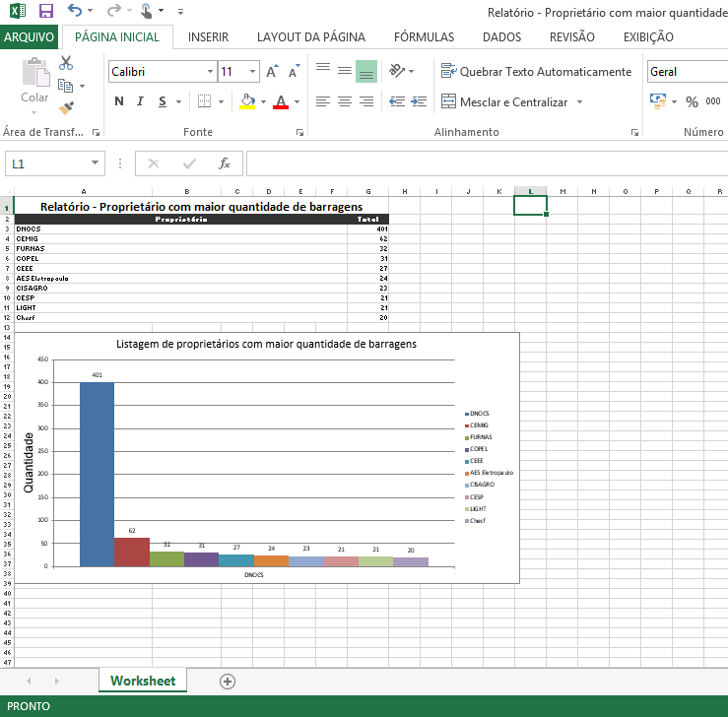
Task: Switch to LAYOUT DA PÁGINA tab
Action: pos(311,37)
